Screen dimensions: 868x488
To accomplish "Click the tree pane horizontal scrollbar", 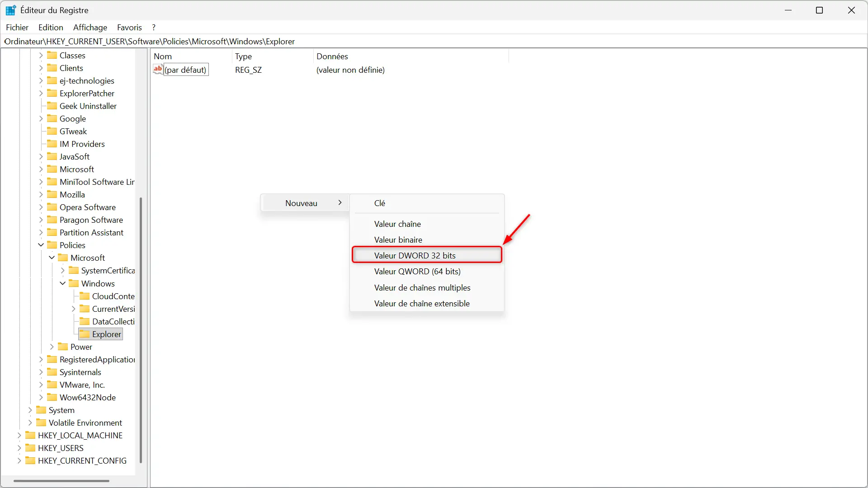I will tap(61, 481).
